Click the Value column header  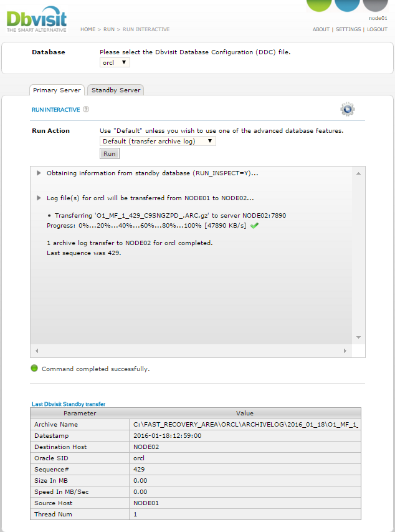pyautogui.click(x=245, y=414)
